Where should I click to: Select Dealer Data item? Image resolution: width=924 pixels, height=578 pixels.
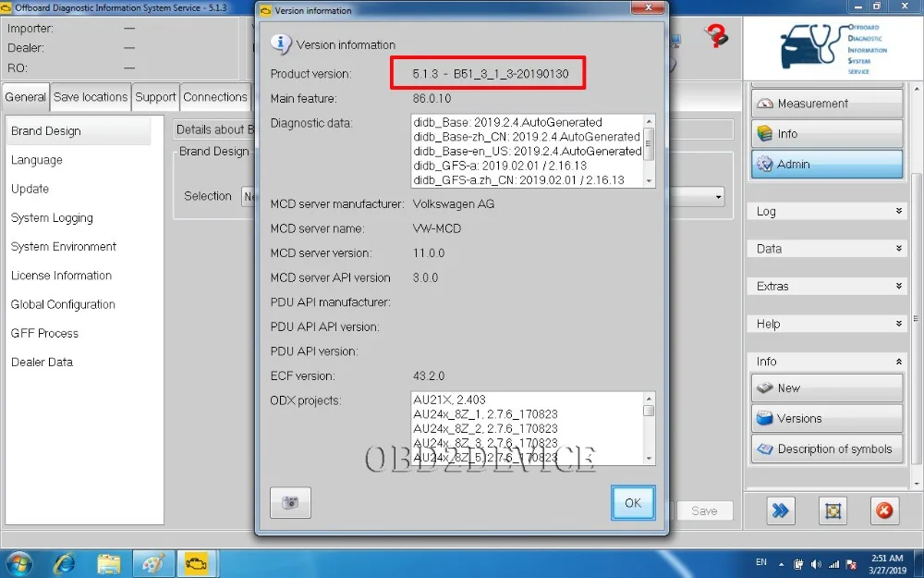[42, 363]
